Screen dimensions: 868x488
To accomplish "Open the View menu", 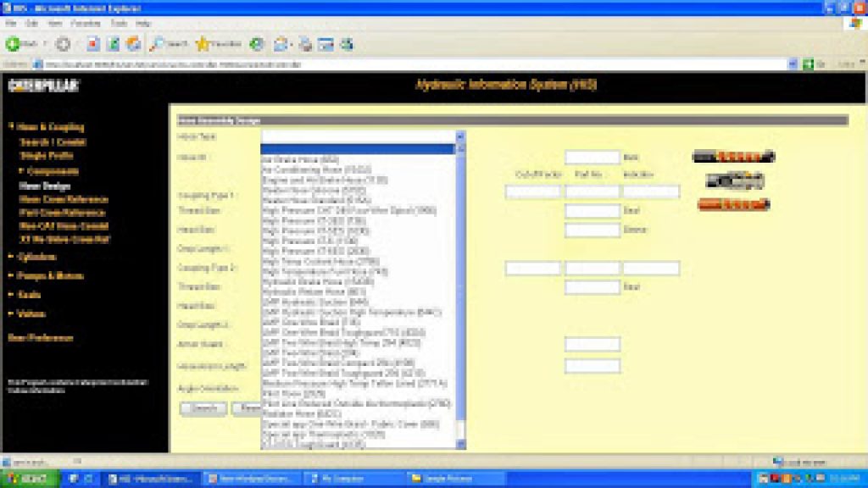I will coord(55,24).
